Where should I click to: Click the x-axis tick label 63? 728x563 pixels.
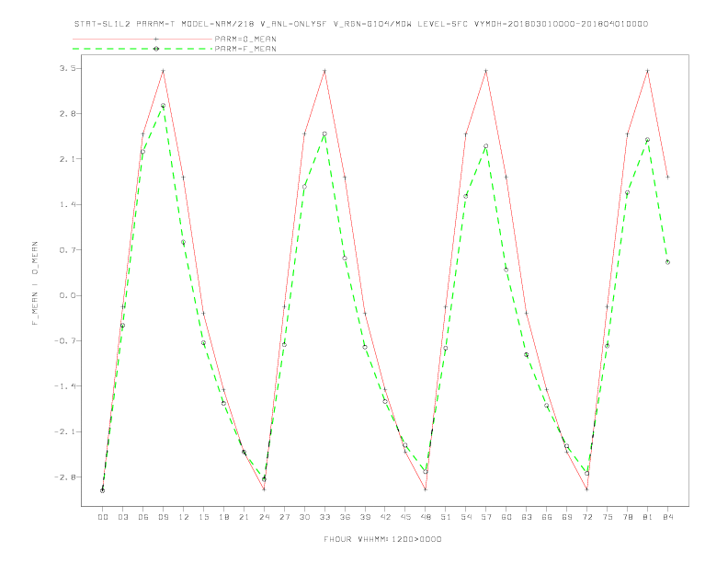527,517
